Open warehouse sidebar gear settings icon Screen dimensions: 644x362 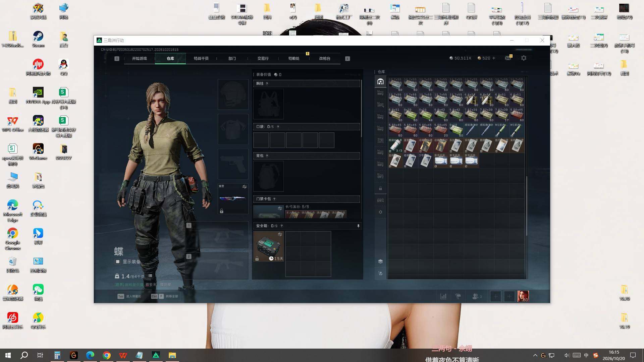click(380, 212)
